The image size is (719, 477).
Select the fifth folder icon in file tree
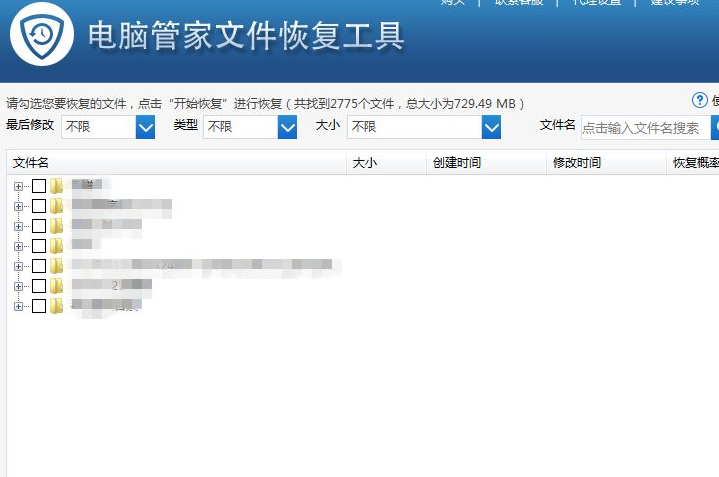pos(57,266)
